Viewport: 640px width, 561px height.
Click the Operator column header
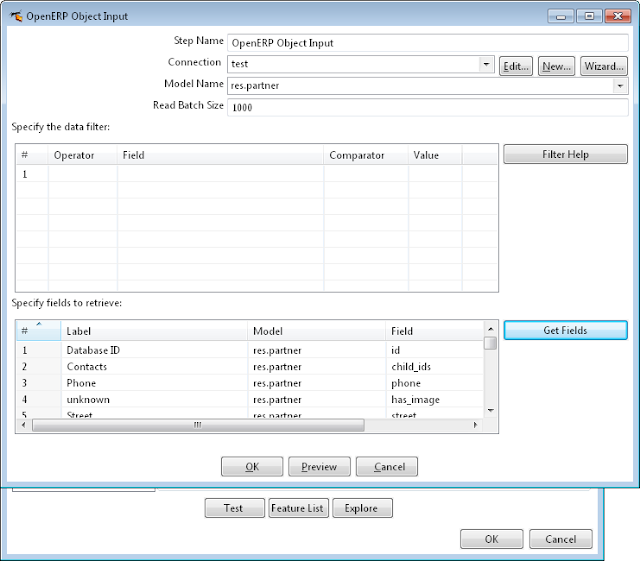tap(83, 155)
